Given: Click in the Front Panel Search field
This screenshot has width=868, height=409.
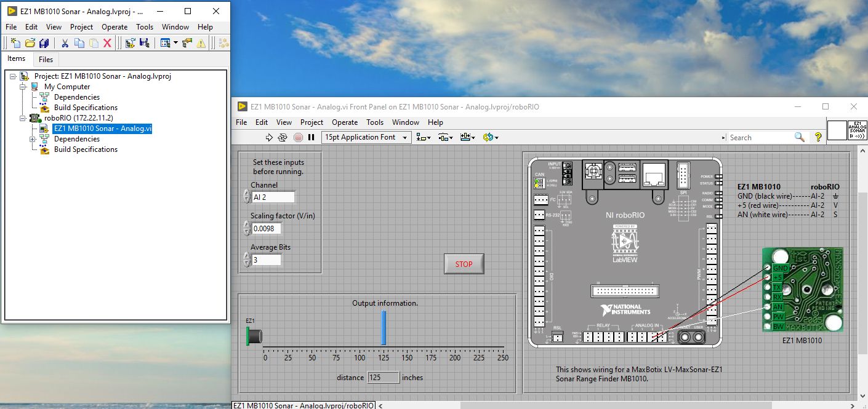Looking at the screenshot, I should [761, 137].
